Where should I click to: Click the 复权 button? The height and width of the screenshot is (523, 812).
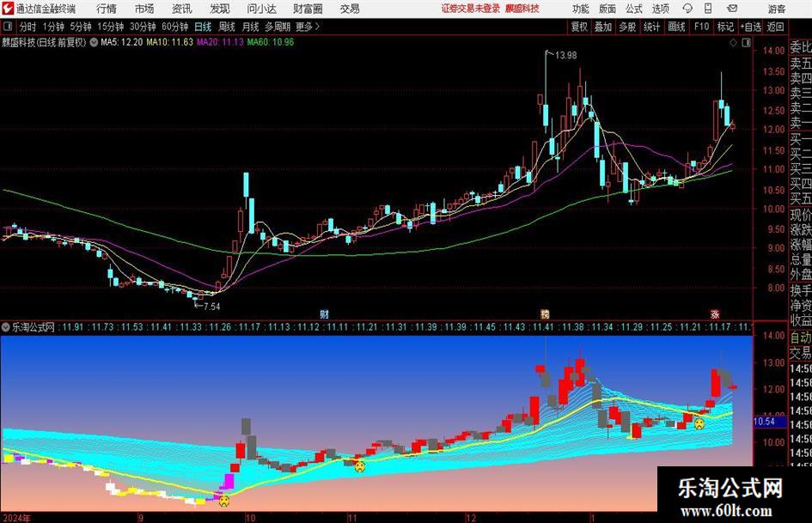[x=579, y=27]
